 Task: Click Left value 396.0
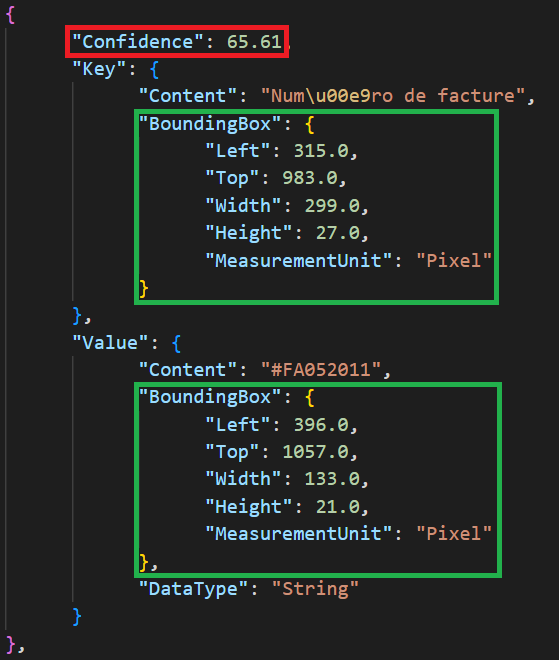coord(321,425)
